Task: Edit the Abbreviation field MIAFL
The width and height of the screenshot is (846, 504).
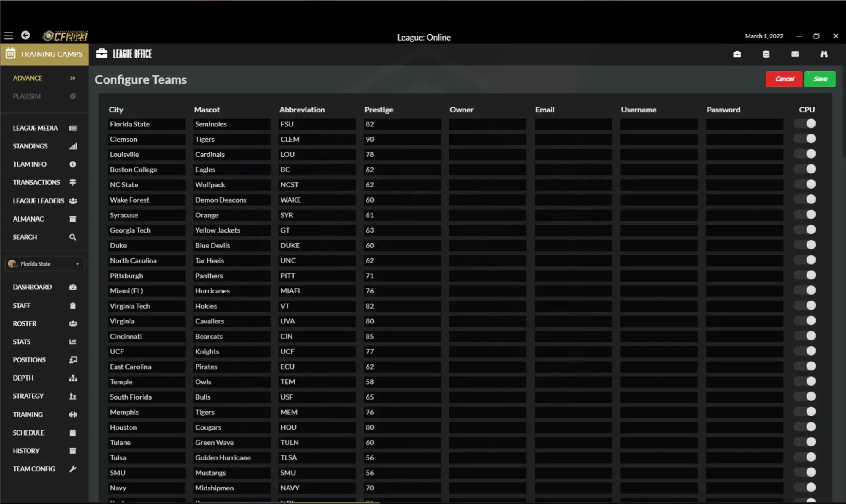Action: (317, 291)
